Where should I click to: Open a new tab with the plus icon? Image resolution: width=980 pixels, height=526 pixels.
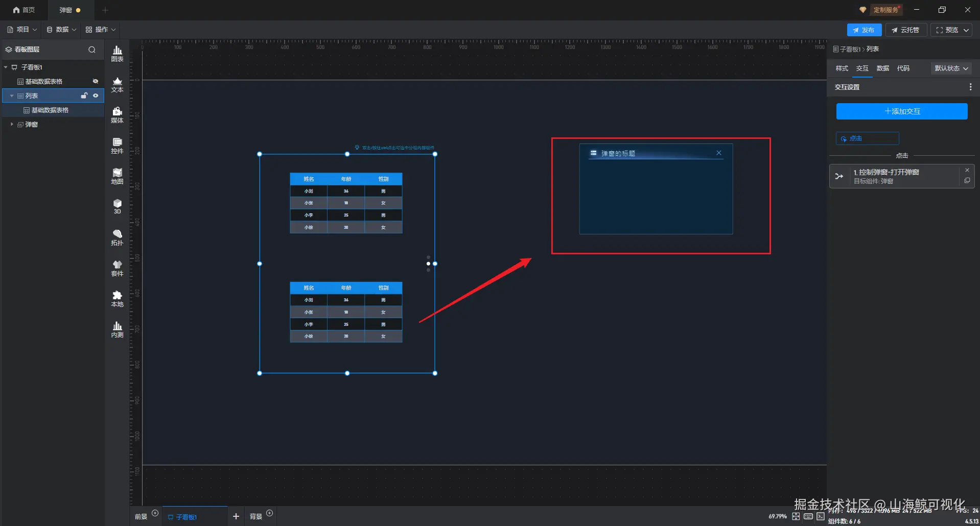tap(105, 10)
